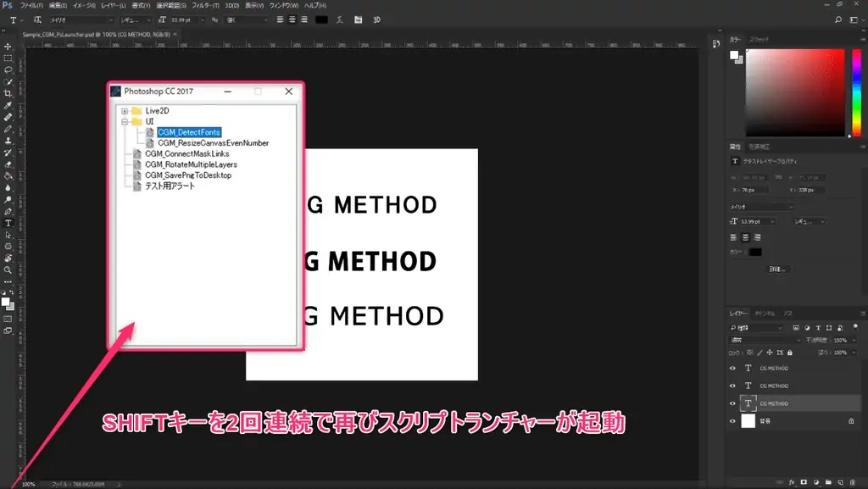This screenshot has height=489, width=868.
Task: Open the レイヤー menu
Action: point(113,6)
